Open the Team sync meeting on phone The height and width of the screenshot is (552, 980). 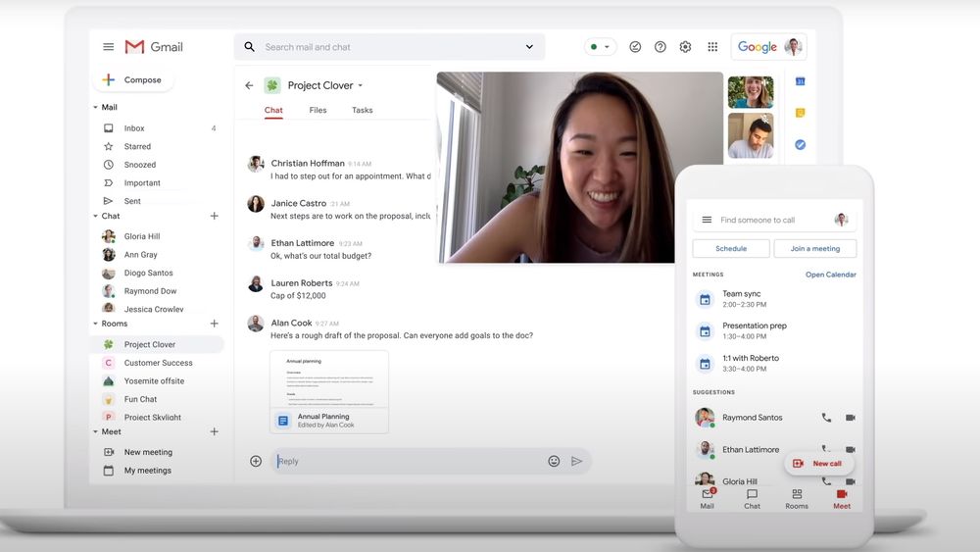(x=774, y=299)
